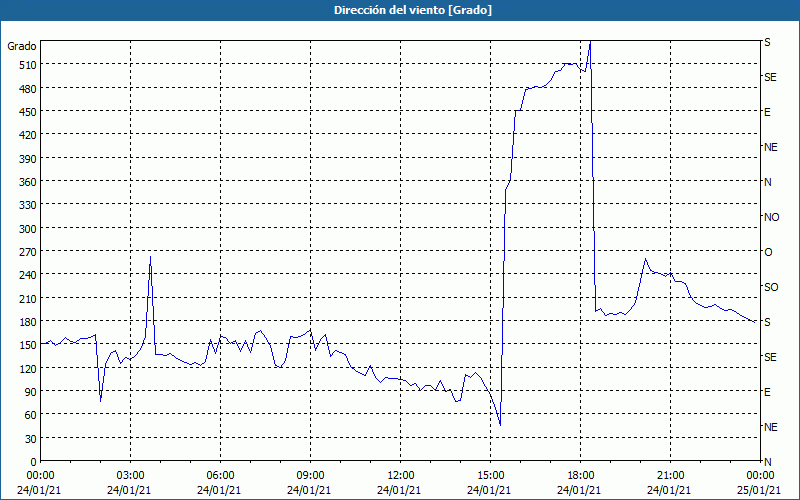The image size is (800, 500).
Task: Select the 420 degree axis label
Action: (x=28, y=135)
